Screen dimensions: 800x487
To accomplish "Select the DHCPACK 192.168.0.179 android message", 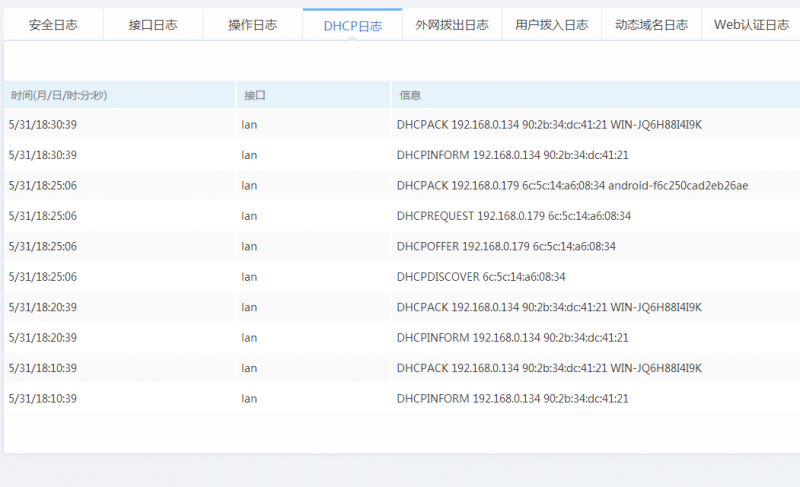I will coord(572,186).
